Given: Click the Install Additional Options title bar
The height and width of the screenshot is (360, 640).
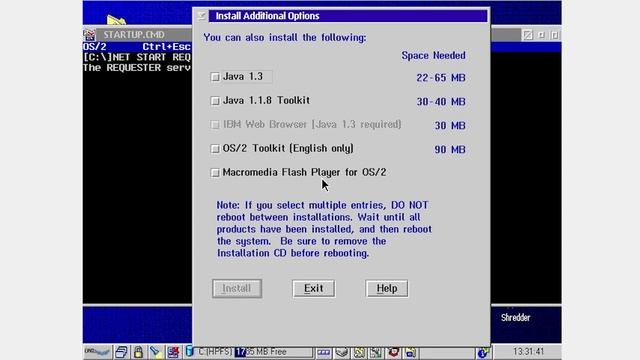Looking at the screenshot, I should (x=348, y=16).
